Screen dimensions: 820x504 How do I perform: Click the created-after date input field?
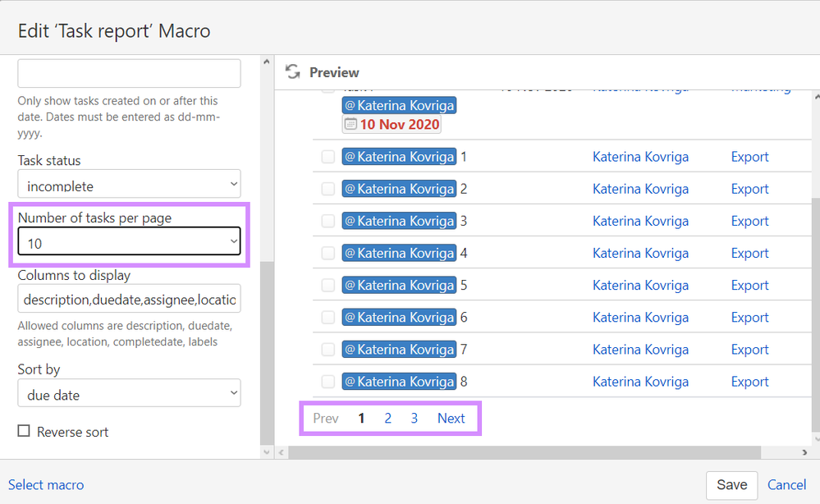click(129, 73)
